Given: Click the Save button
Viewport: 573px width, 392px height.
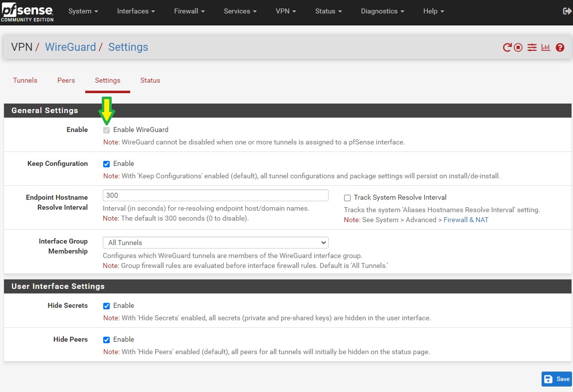Looking at the screenshot, I should point(557,379).
